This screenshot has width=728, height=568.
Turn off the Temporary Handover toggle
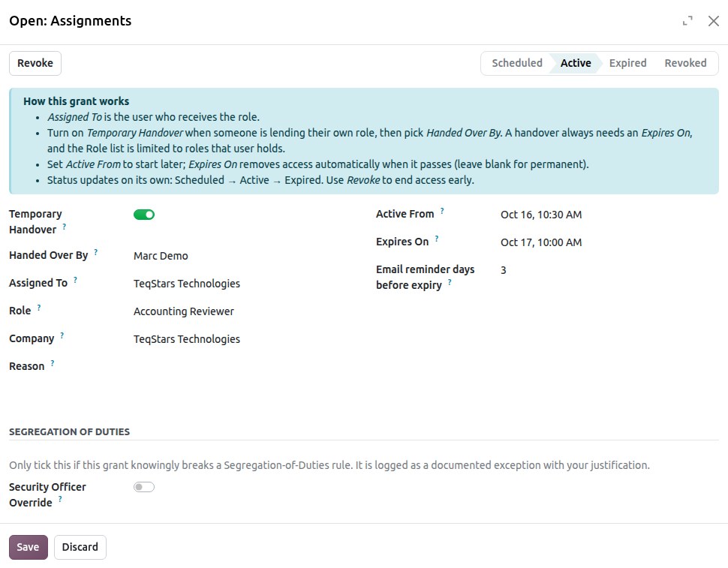click(x=144, y=215)
